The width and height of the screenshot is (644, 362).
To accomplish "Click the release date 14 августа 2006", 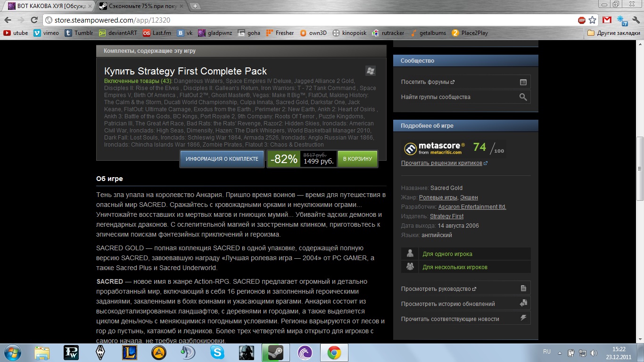I will (x=458, y=226).
